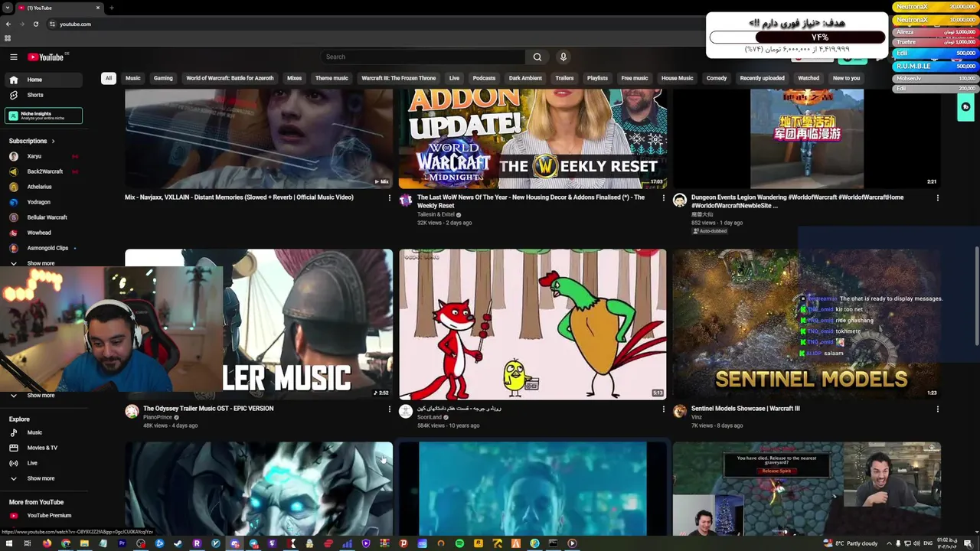Select the New to you filter chip
Screen dimensions: 980x551
coord(846,78)
